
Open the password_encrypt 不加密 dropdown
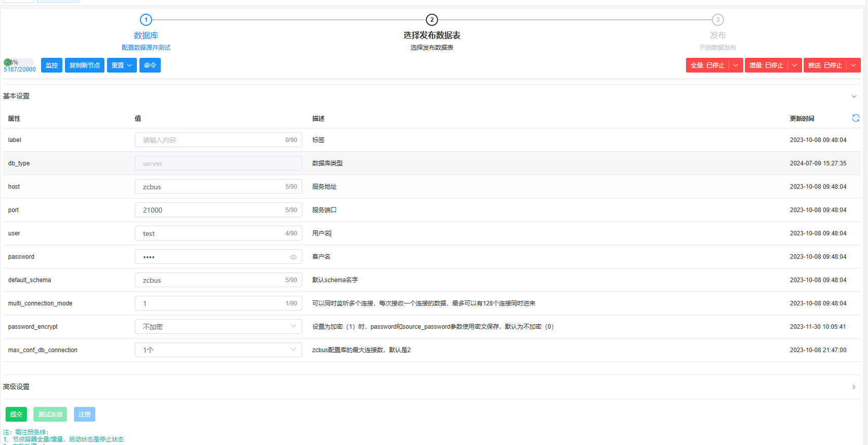(x=218, y=327)
